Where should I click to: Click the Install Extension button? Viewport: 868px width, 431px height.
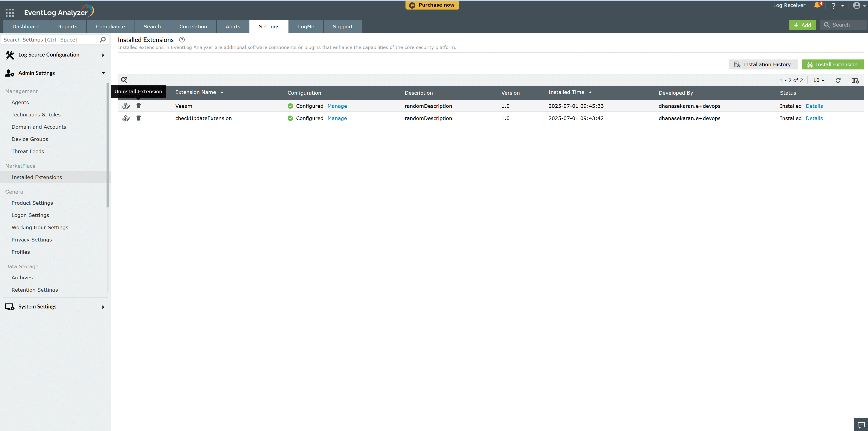click(x=832, y=65)
